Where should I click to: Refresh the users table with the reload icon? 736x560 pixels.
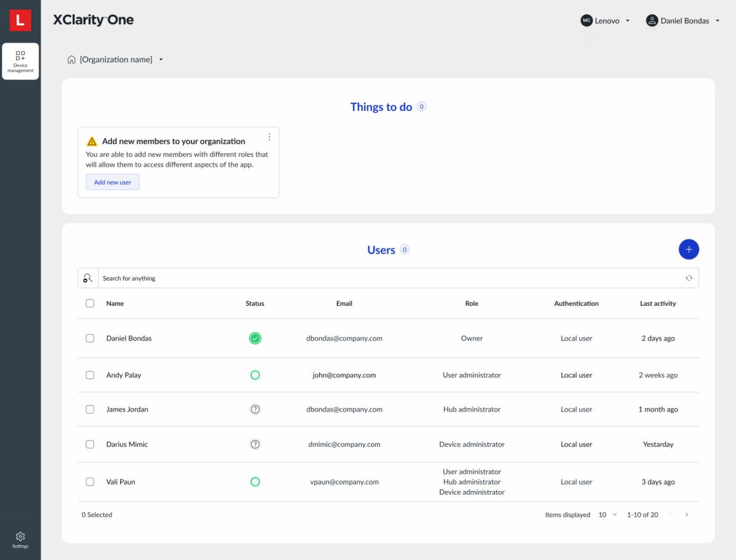click(x=689, y=278)
